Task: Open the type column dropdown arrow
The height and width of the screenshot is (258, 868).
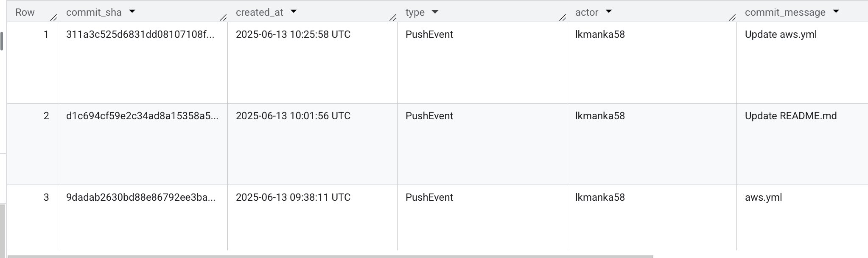Action: click(436, 12)
